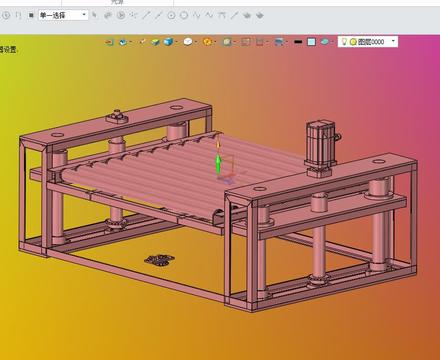440x360 pixels.
Task: Toggle the lightbulb layer visibility icon
Action: (x=344, y=41)
